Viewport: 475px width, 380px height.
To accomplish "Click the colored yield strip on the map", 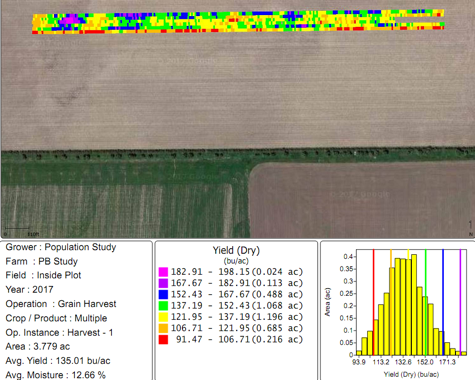I will [238, 22].
